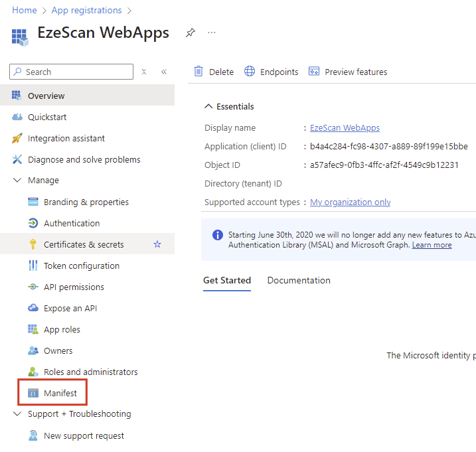The image size is (476, 452).
Task: Open the more options ellipsis menu
Action: (x=212, y=33)
